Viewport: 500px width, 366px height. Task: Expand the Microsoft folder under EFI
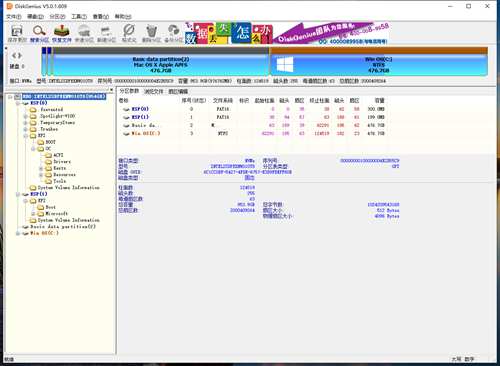[x=33, y=214]
